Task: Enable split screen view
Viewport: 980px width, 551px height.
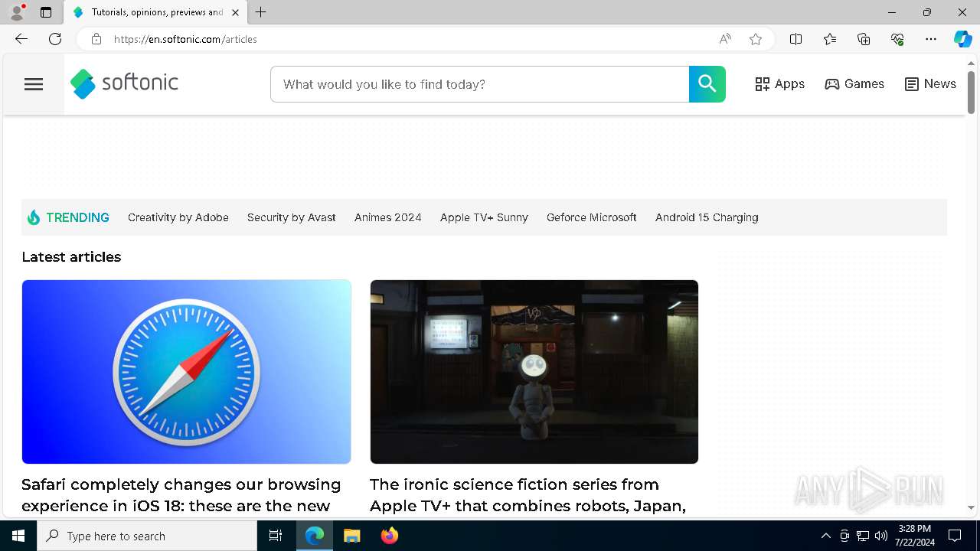Action: (795, 39)
